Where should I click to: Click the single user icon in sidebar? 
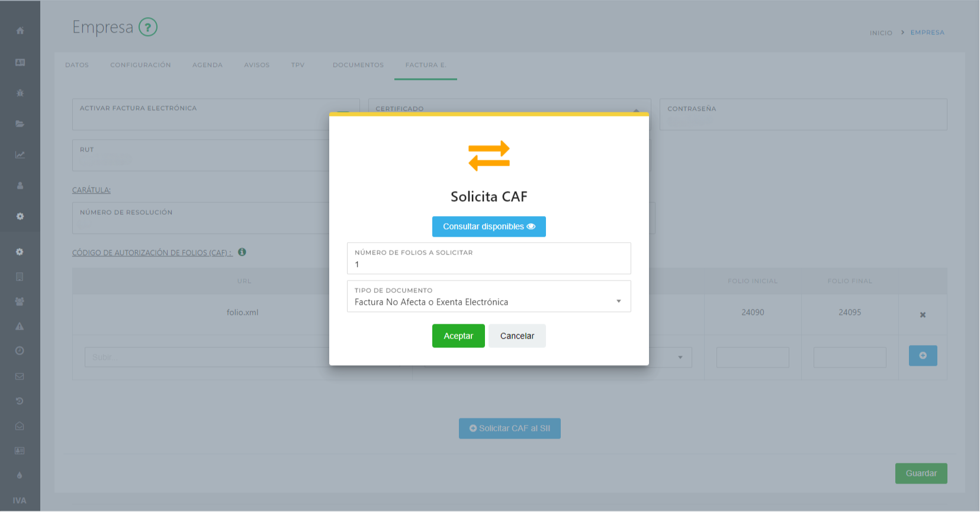20,185
